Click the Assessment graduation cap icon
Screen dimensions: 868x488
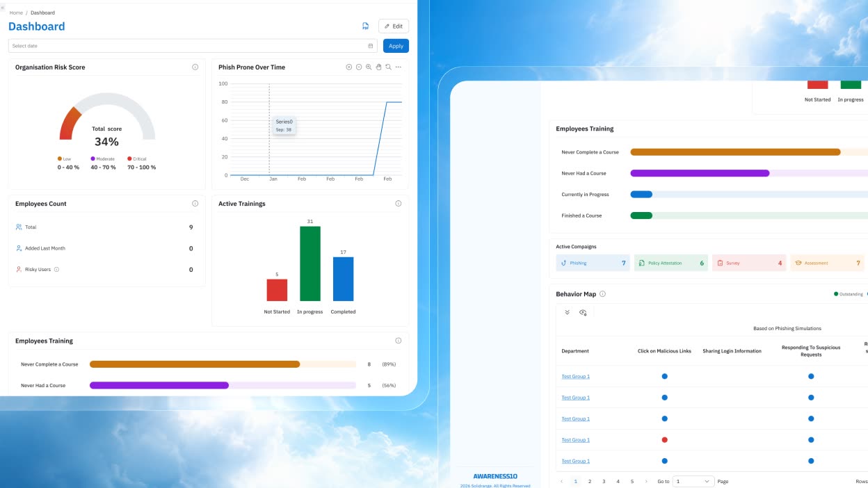(x=798, y=263)
